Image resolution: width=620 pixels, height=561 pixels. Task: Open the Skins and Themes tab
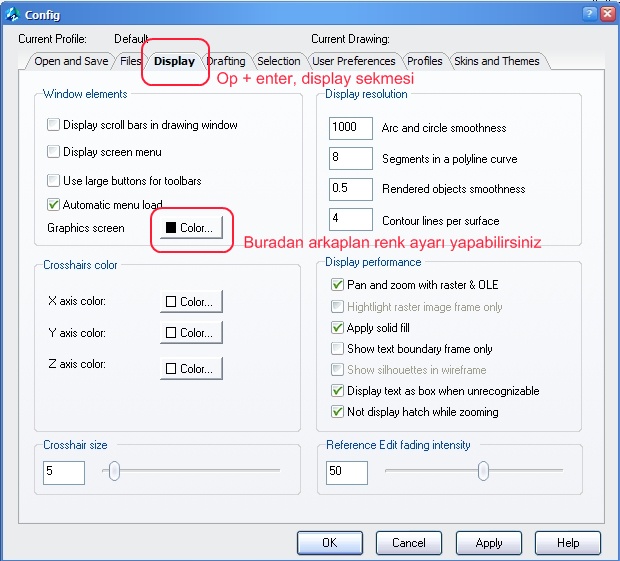[497, 61]
